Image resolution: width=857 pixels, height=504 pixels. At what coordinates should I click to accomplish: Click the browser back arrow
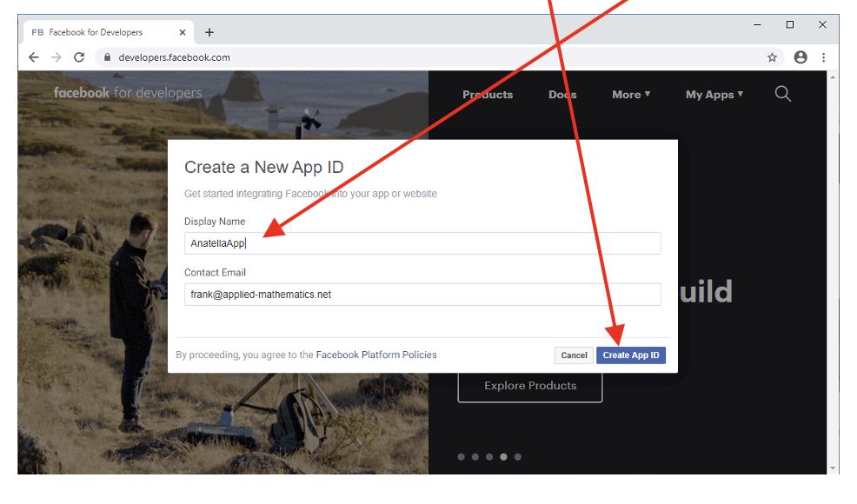(x=34, y=57)
